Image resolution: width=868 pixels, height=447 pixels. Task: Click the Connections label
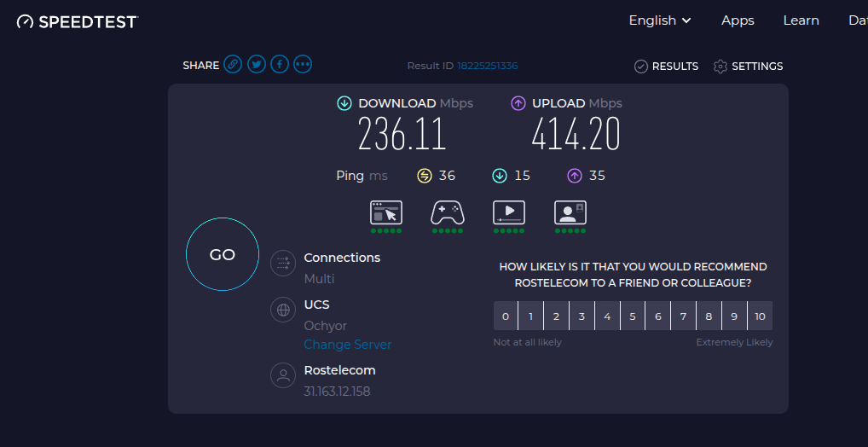point(342,258)
